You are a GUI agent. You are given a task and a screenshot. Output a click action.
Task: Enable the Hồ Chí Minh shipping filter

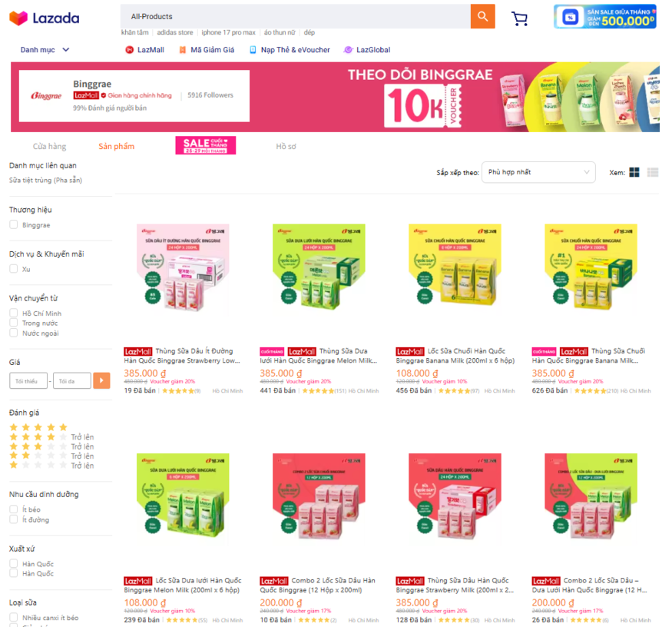[14, 313]
